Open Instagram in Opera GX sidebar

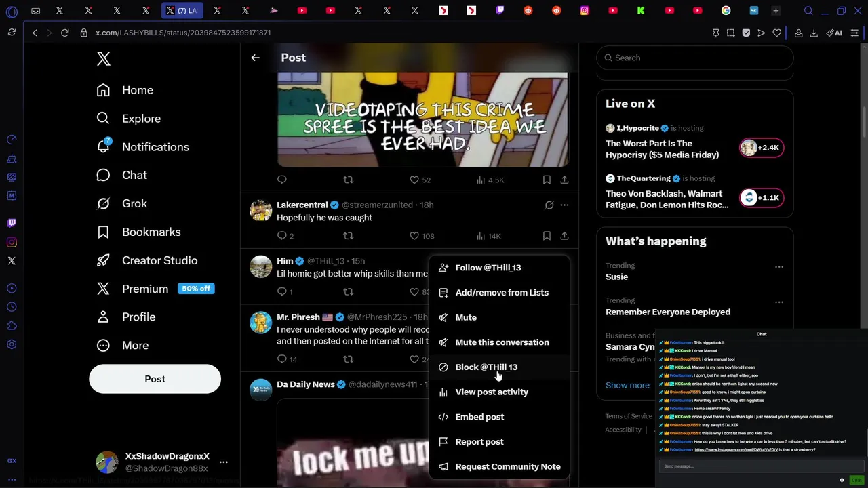pos(12,242)
